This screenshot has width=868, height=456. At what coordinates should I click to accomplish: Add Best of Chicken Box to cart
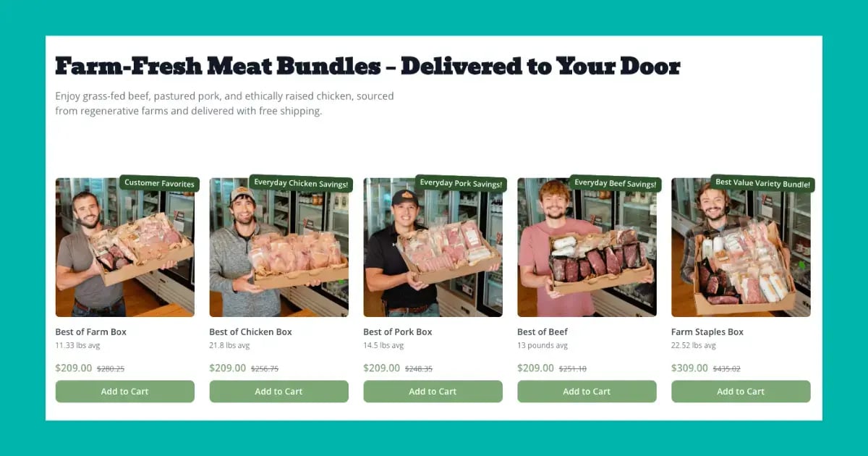click(278, 392)
